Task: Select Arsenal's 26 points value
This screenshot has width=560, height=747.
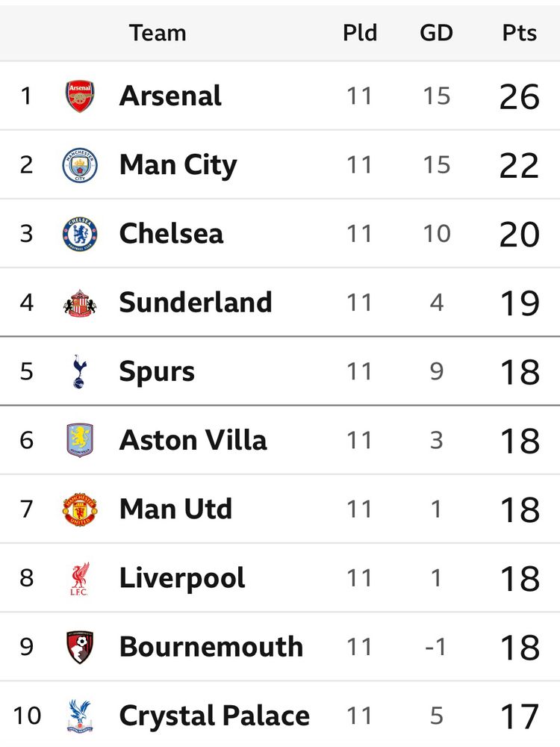Action: [520, 96]
